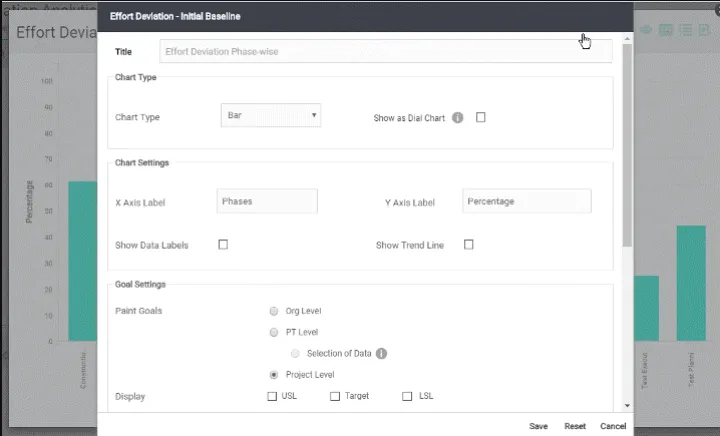
Task: Cancel the Effort Deviation dialog
Action: [x=613, y=426]
